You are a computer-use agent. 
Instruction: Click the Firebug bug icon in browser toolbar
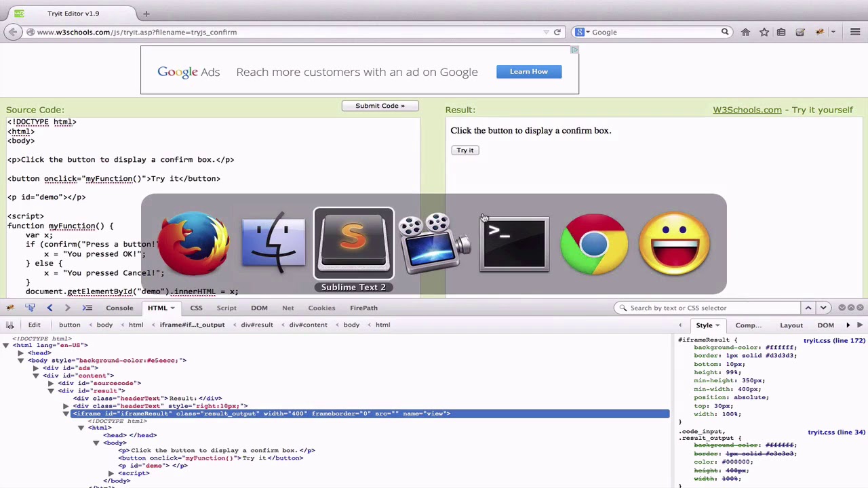(820, 32)
